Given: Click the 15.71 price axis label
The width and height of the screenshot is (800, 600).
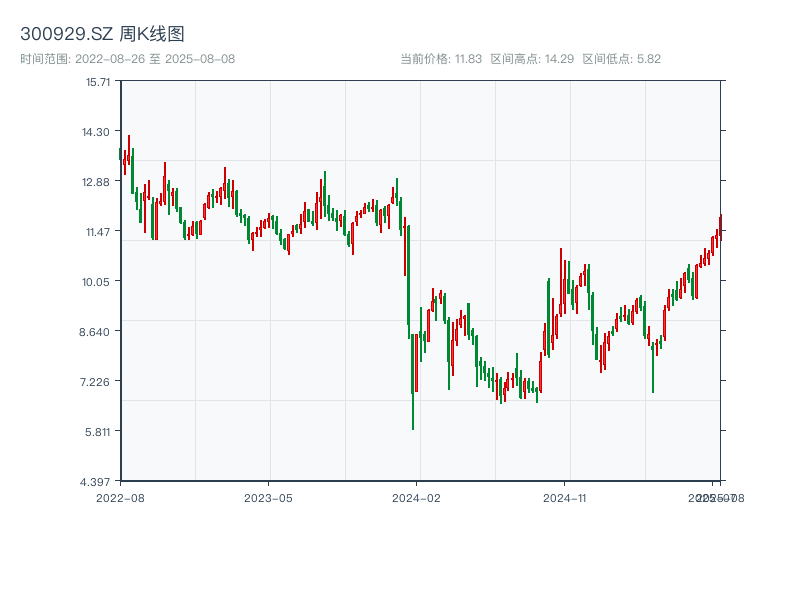Looking at the screenshot, I should tap(98, 81).
